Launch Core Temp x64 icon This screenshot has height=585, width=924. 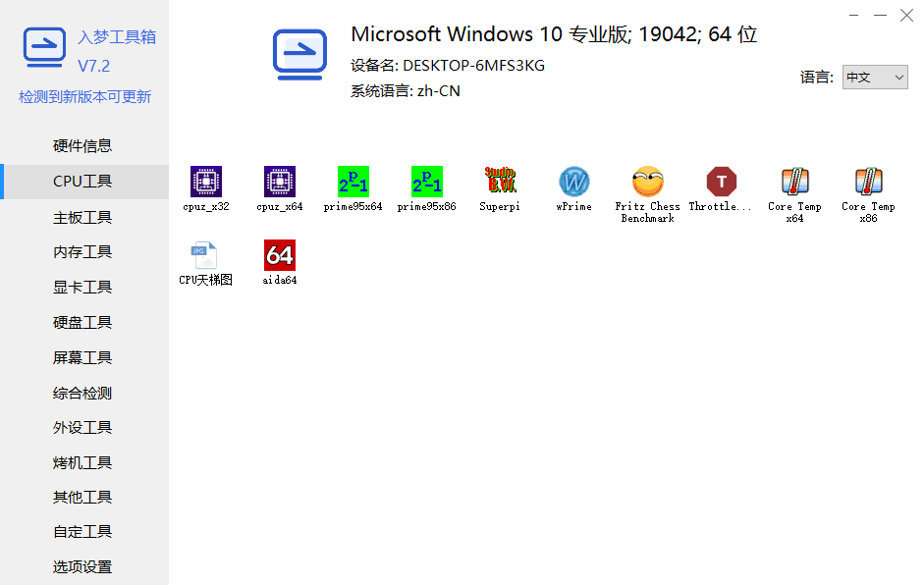click(x=795, y=182)
